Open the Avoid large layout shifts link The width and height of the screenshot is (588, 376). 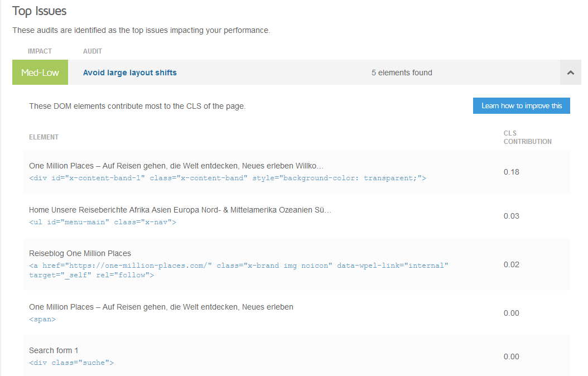129,73
